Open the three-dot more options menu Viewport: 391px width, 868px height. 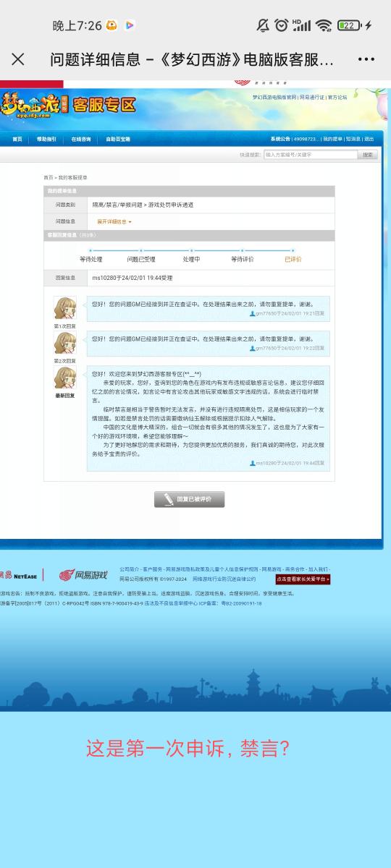[x=366, y=59]
